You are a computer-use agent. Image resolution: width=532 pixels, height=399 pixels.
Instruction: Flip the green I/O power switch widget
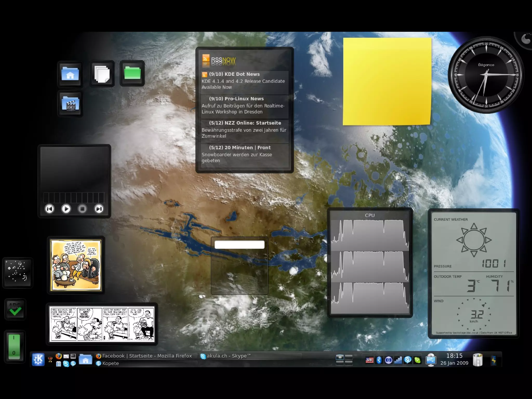point(14,347)
